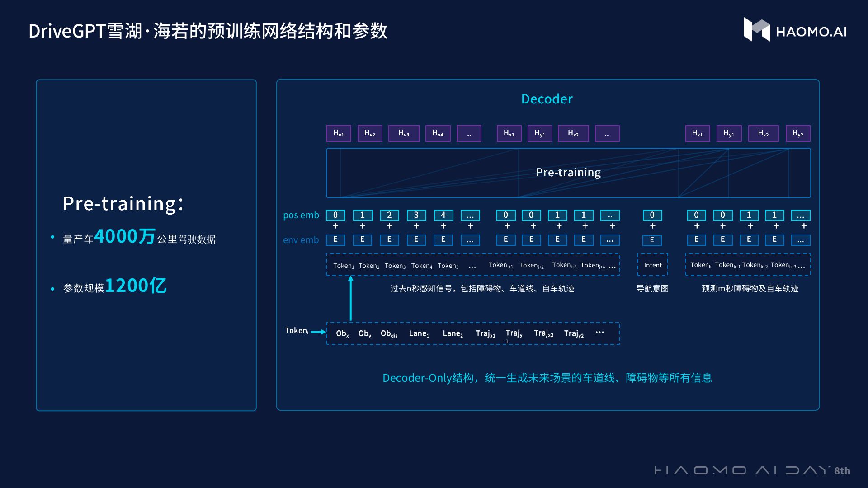Enable the env emb E cell under position 4

443,240
